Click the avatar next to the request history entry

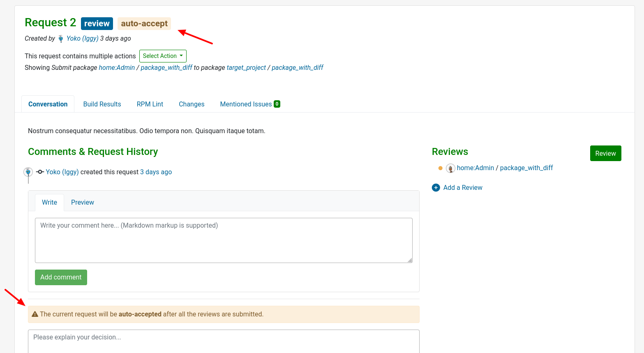28,171
